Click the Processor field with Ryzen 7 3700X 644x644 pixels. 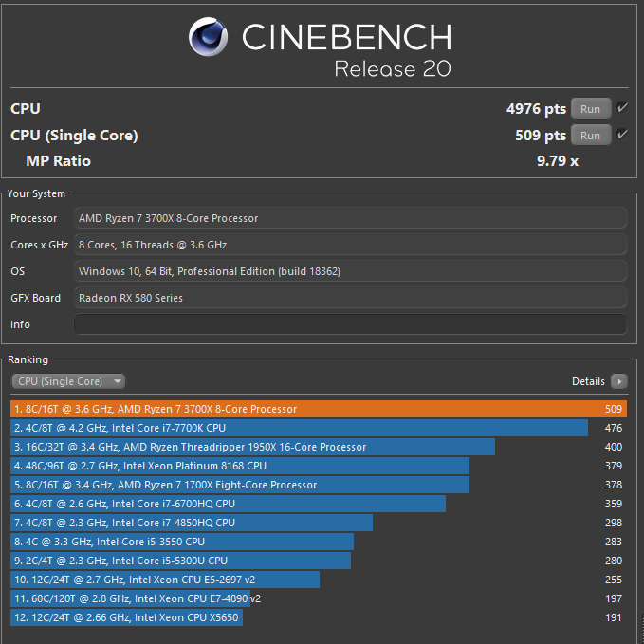point(350,218)
